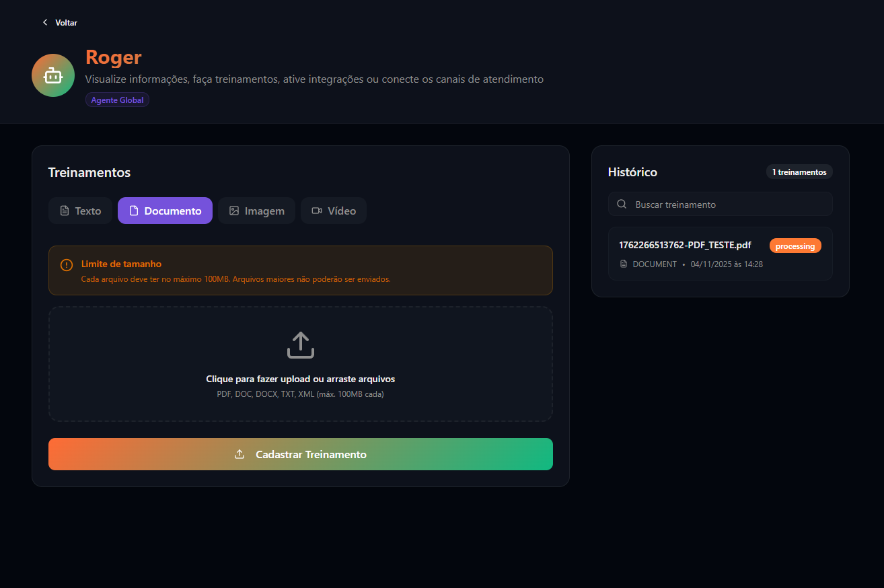The height and width of the screenshot is (588, 884).
Task: Click the large upload arrow icon in dropzone
Action: point(300,344)
